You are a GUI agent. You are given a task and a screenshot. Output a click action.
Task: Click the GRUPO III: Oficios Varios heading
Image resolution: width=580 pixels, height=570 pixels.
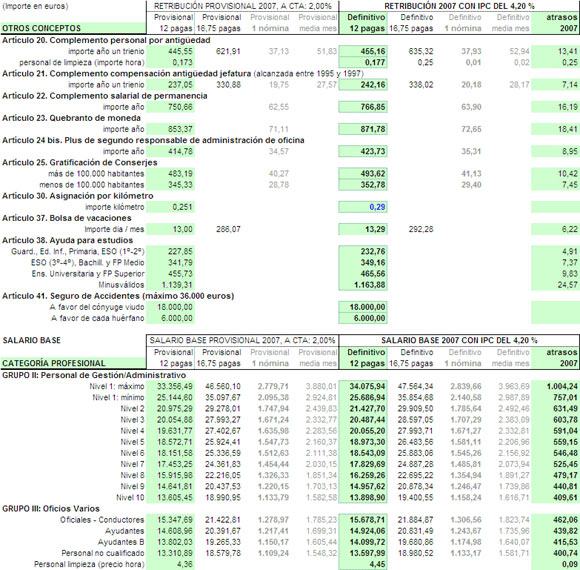point(51,509)
